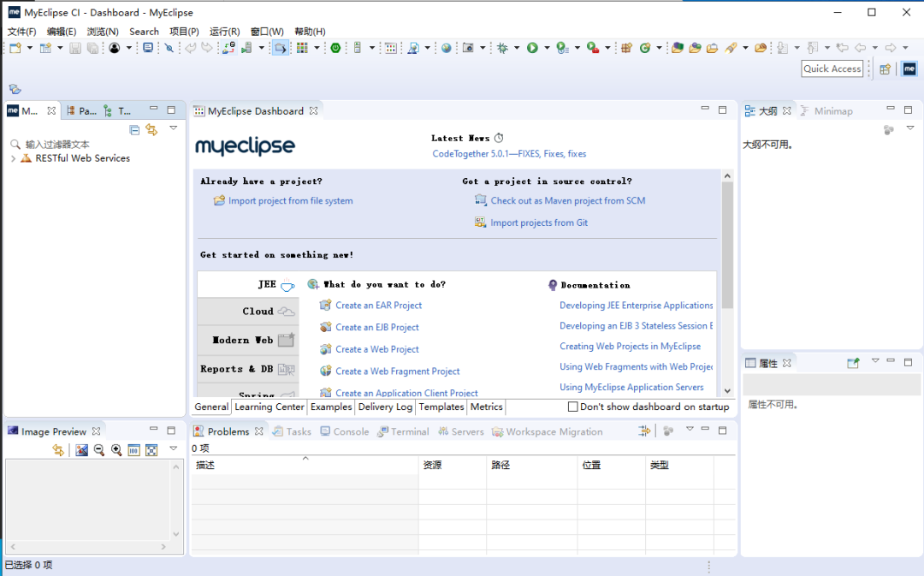Viewport: 924px width, 576px height.
Task: Open the Search menu
Action: pyautogui.click(x=144, y=32)
